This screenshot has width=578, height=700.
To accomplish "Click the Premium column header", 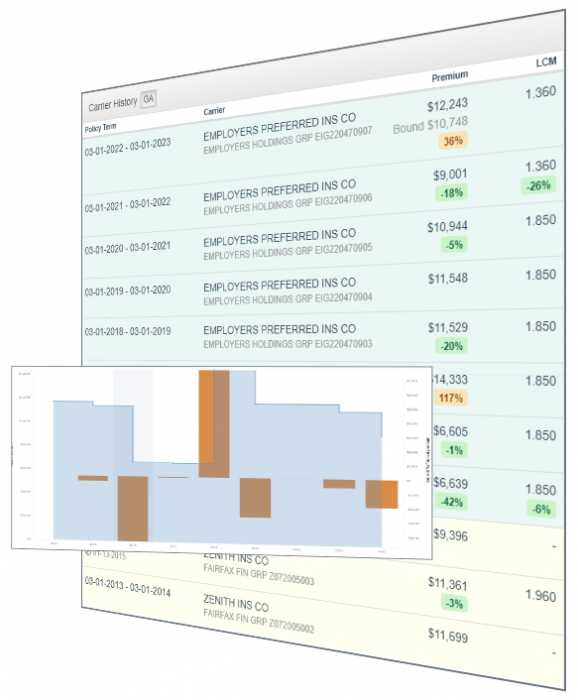I will (449, 76).
